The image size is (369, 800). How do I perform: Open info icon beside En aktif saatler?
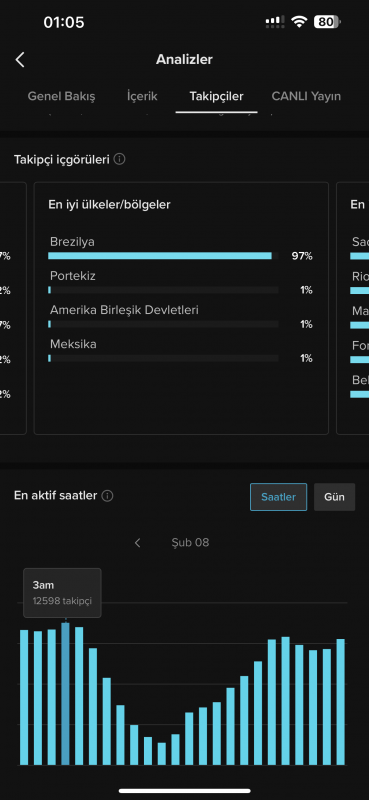pos(107,496)
